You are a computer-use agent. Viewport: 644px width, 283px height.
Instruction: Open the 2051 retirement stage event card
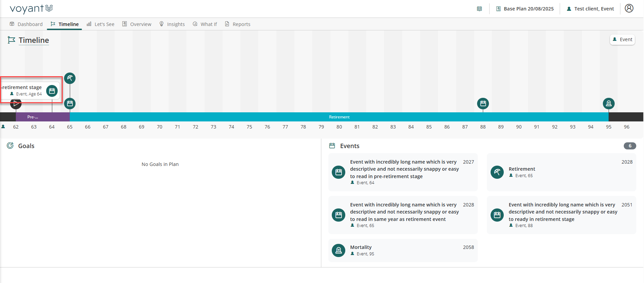point(561,215)
